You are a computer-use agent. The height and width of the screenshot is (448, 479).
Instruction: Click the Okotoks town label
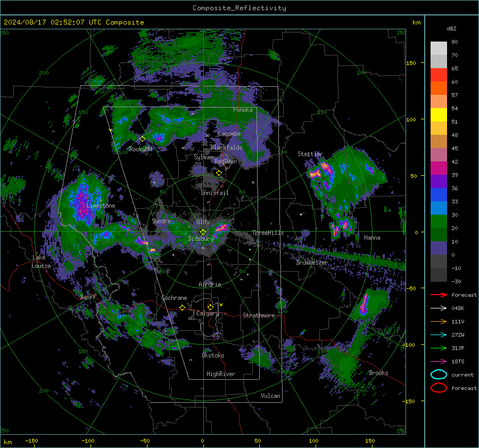point(213,355)
